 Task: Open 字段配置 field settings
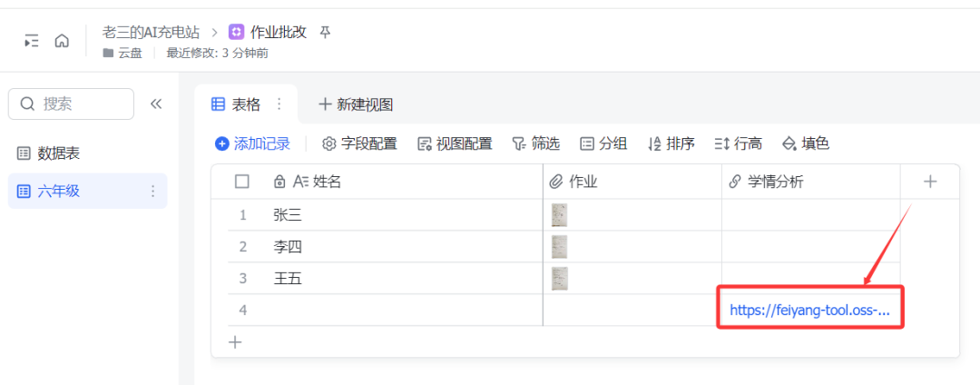pyautogui.click(x=360, y=143)
